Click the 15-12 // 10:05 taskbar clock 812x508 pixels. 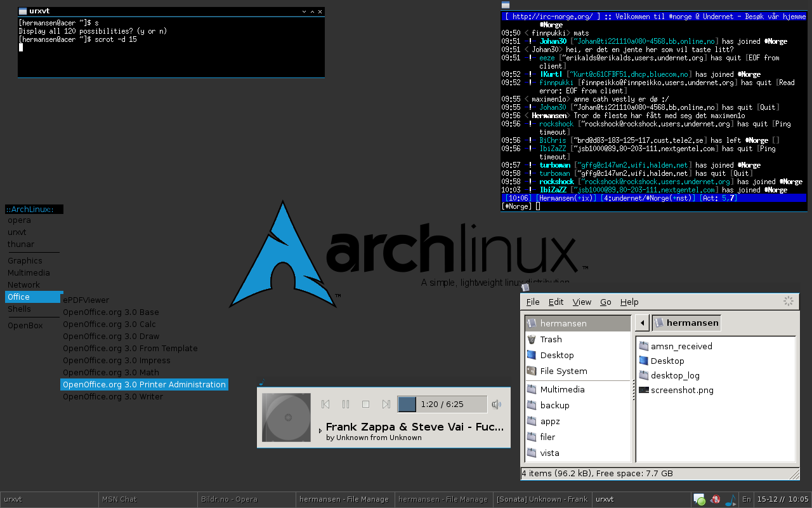click(x=783, y=500)
